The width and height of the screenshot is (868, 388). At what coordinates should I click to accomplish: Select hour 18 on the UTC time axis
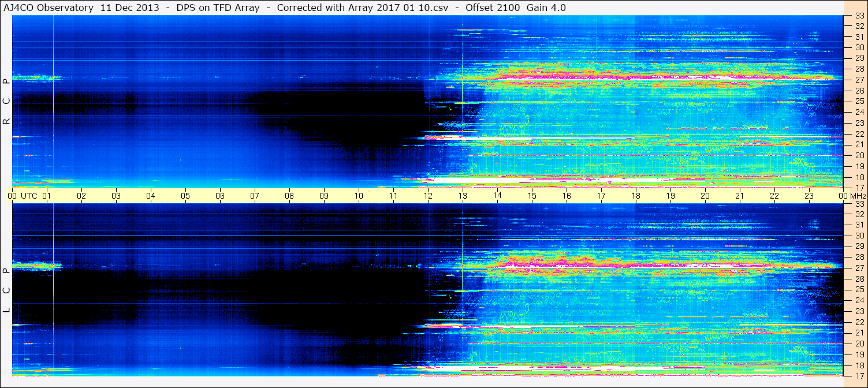(x=636, y=196)
